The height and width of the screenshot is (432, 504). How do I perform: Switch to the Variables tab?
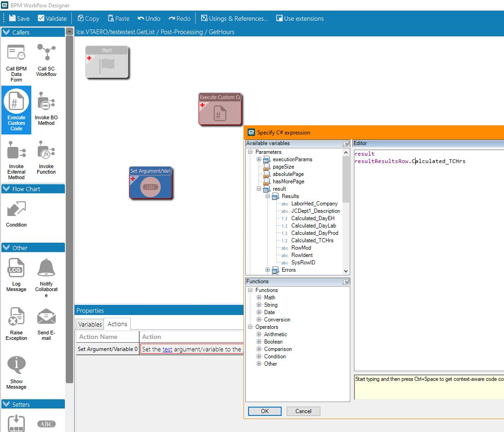click(90, 324)
